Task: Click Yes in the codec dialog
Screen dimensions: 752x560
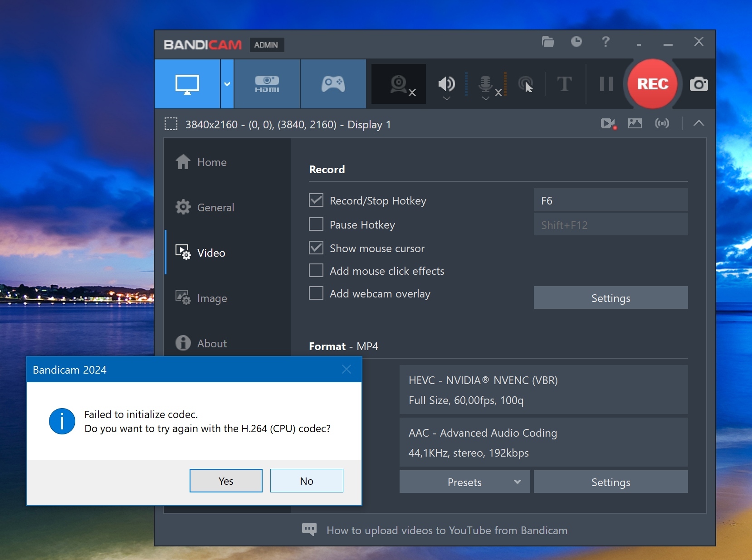Action: pyautogui.click(x=226, y=481)
